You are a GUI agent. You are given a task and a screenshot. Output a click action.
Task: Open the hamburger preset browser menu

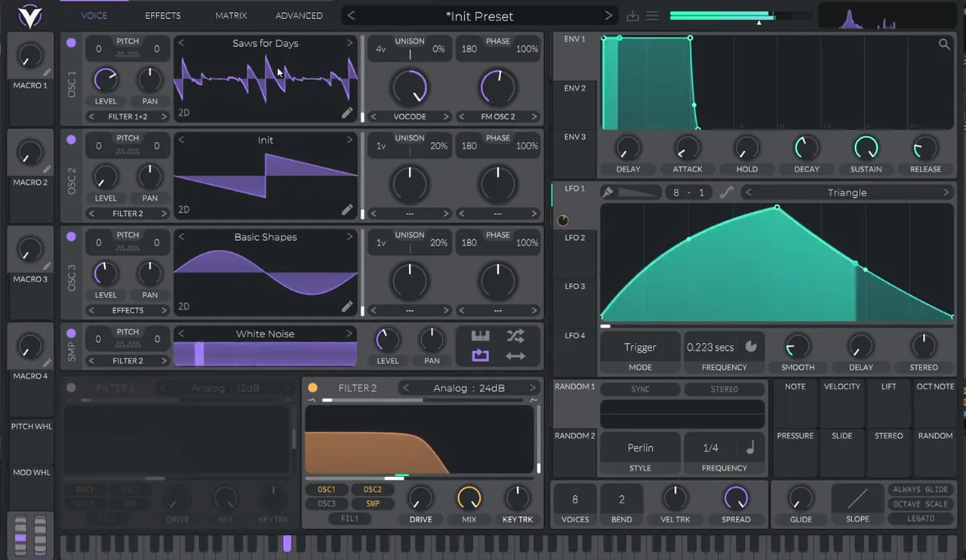click(x=653, y=16)
